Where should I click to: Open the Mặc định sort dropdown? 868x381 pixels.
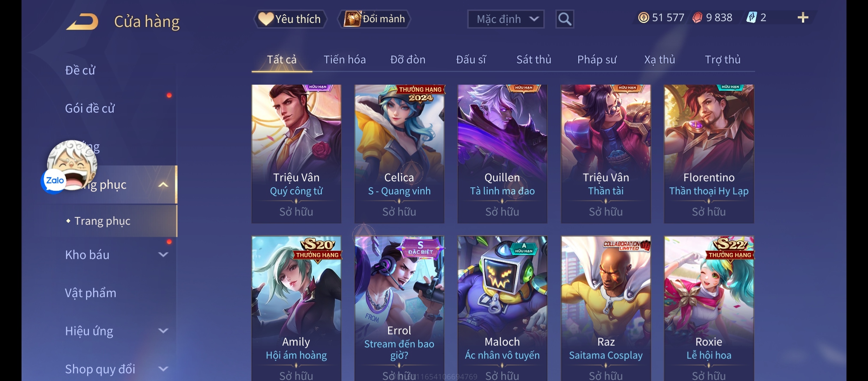(506, 19)
